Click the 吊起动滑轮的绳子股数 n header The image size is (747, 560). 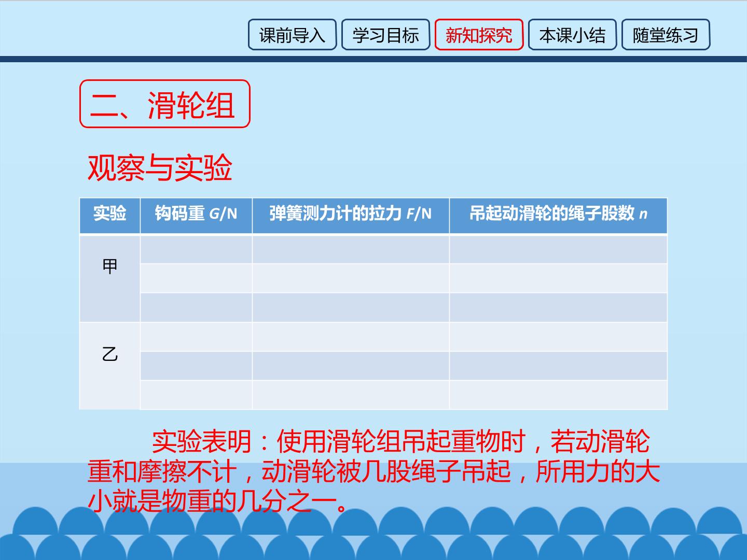(x=558, y=216)
